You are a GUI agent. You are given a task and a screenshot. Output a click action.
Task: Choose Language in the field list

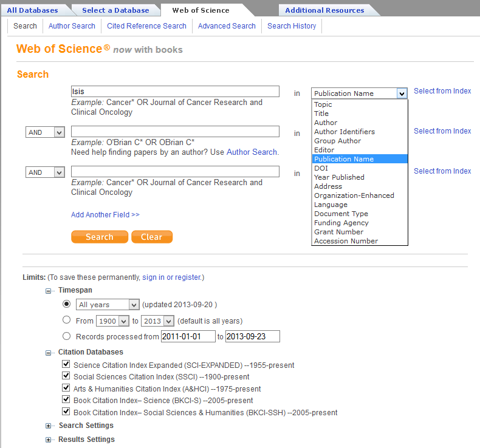coord(360,205)
